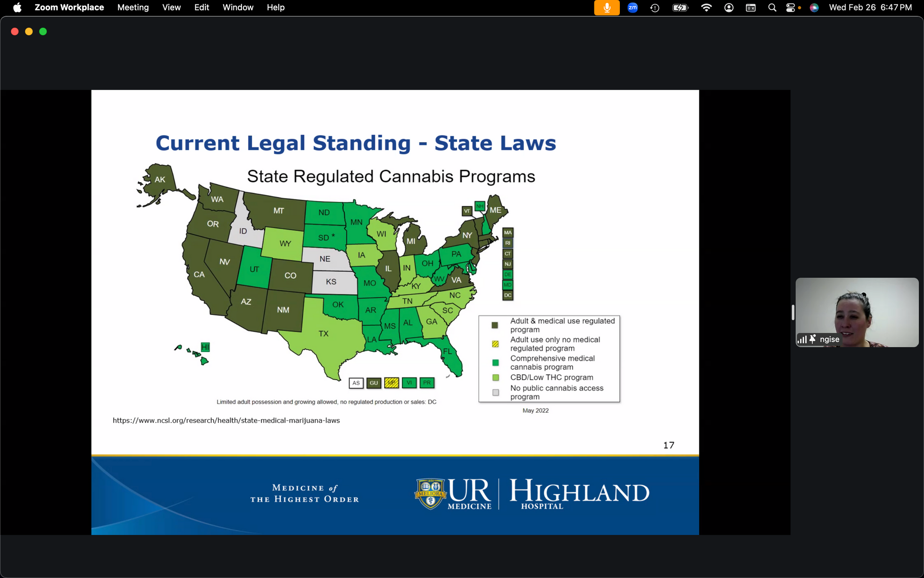This screenshot has width=924, height=578.
Task: Open the battery status icon
Action: pyautogui.click(x=680, y=8)
